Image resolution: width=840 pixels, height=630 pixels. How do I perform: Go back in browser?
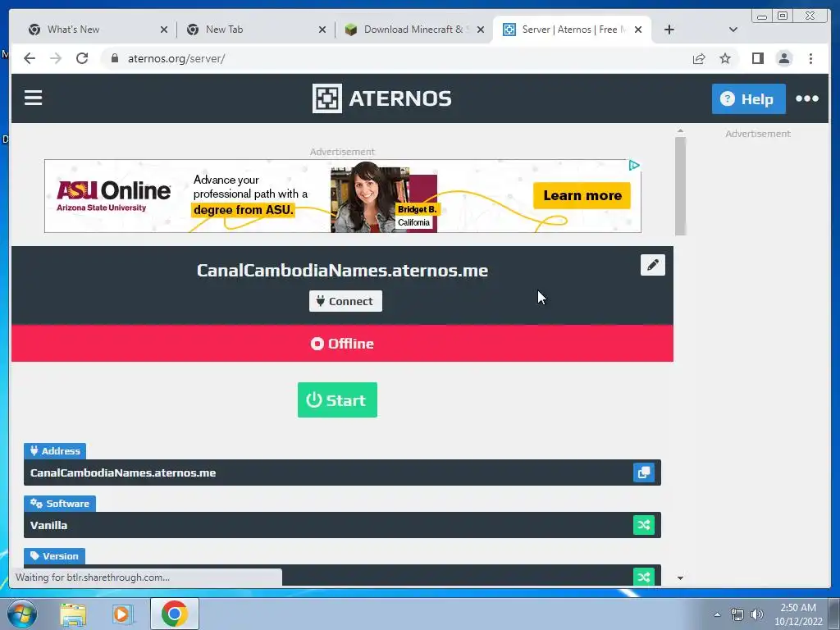(30, 58)
